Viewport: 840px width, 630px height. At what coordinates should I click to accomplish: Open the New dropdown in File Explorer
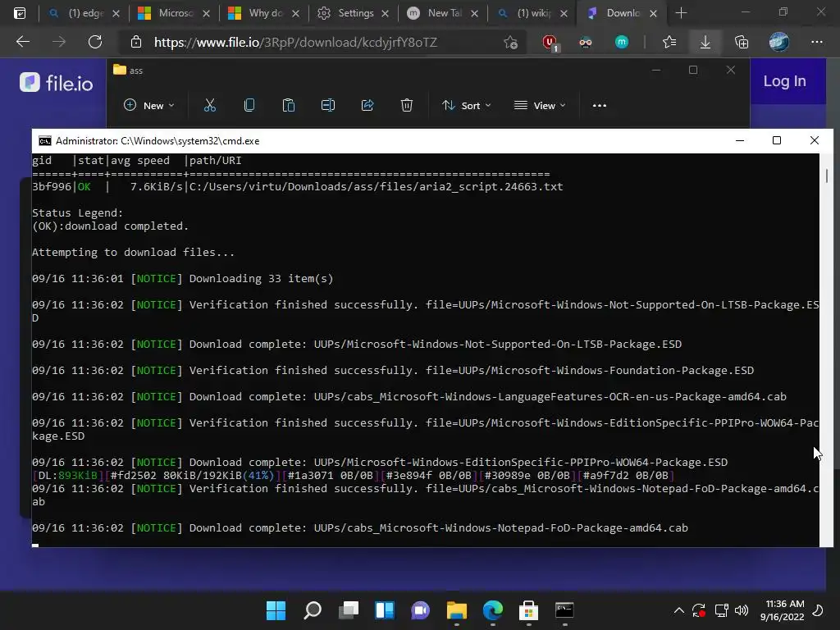(149, 106)
